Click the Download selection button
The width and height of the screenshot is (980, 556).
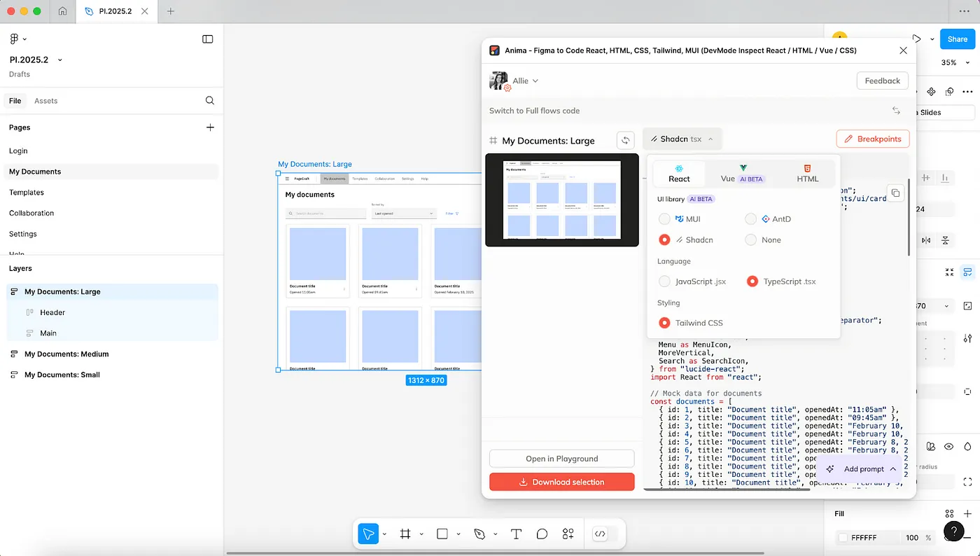coord(561,482)
